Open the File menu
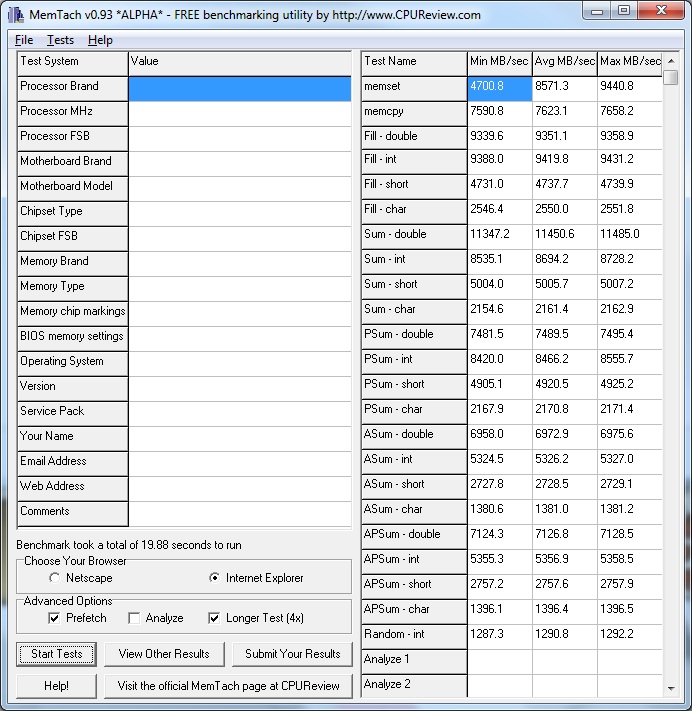 (24, 40)
